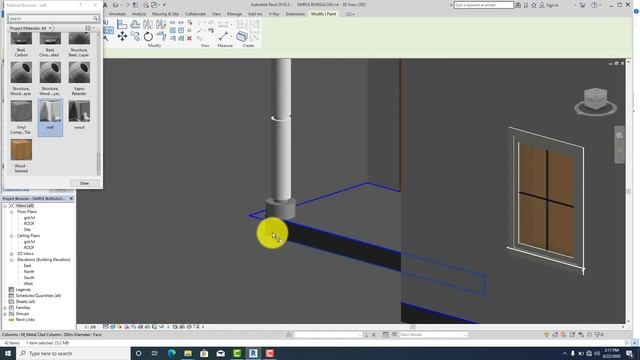Select the Mirror Pick Axis tool
The height and width of the screenshot is (360, 640).
coord(148,24)
